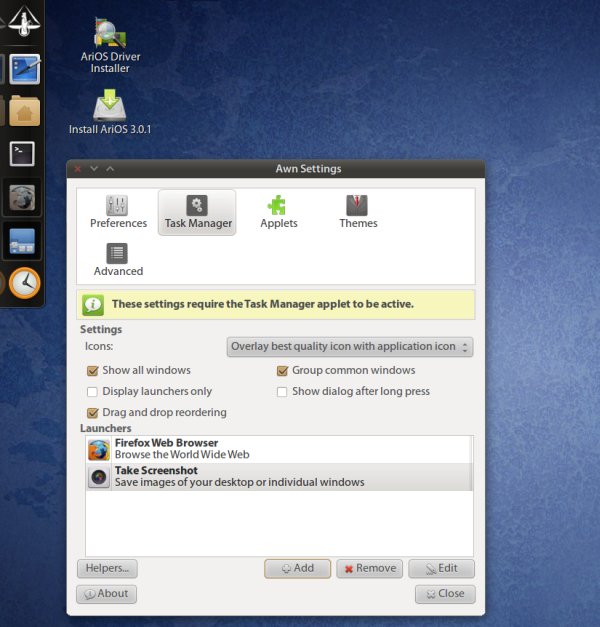Launch the Terminal icon in the dock
600x627 pixels.
[x=22, y=154]
